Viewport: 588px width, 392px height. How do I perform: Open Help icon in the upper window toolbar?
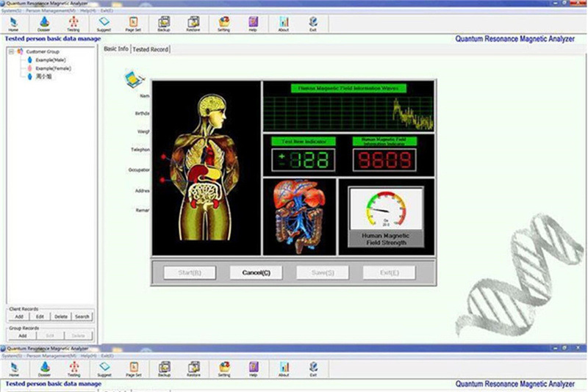pyautogui.click(x=253, y=24)
